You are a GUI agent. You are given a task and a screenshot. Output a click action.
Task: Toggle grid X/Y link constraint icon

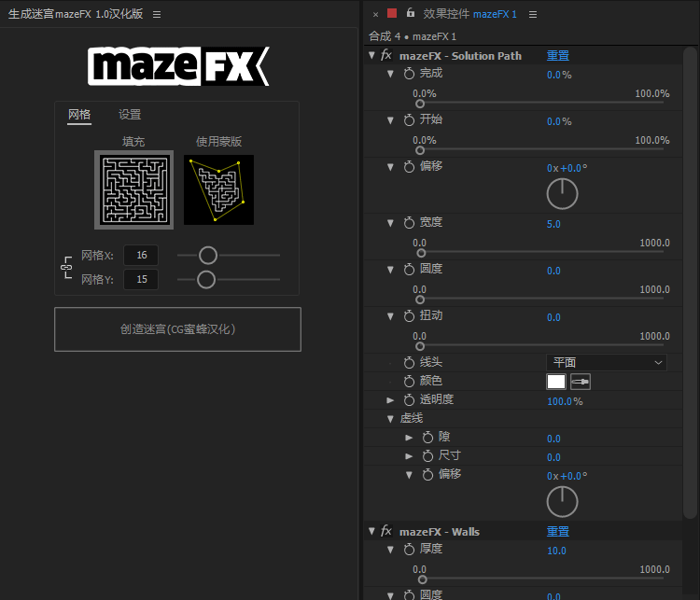(x=66, y=267)
